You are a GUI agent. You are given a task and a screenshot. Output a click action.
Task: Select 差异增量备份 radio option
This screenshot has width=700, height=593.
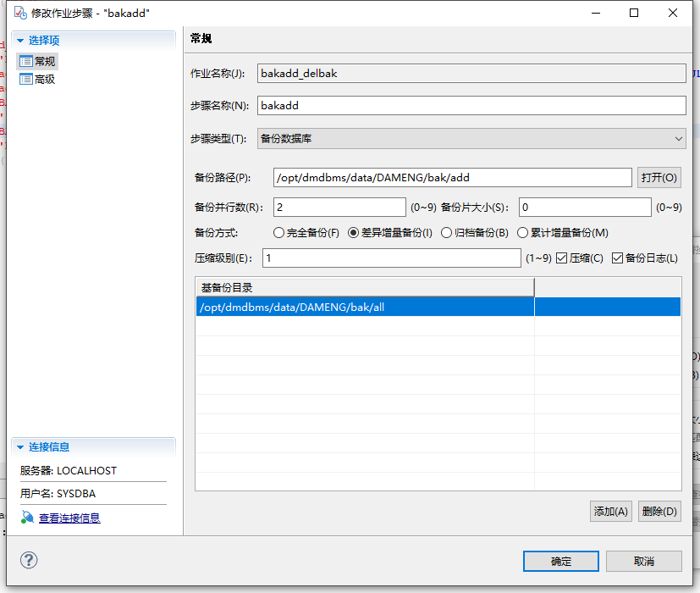[354, 233]
